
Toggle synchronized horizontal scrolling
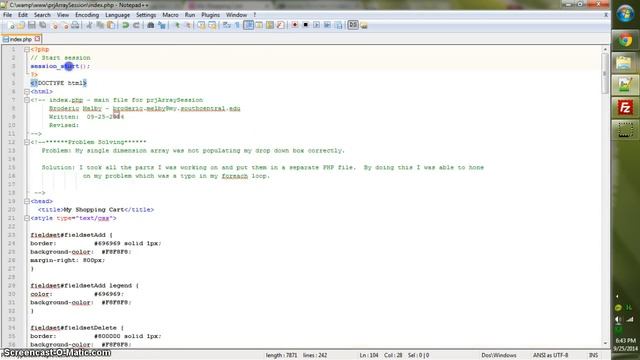212,25
